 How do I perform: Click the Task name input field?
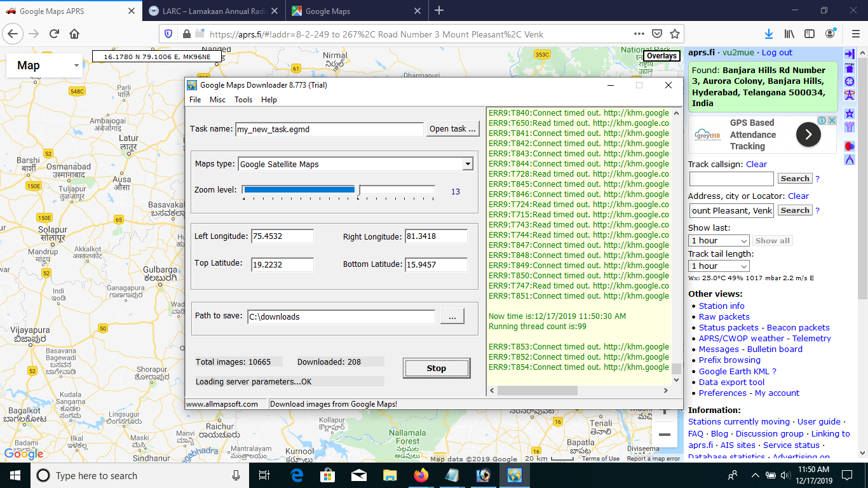[329, 129]
